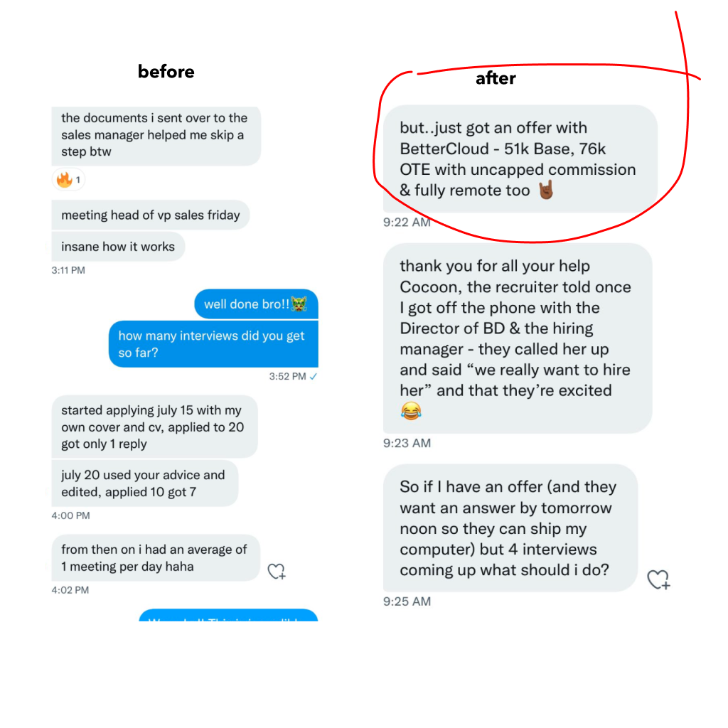Select the 'documents i sent over' message bubble
Viewport: 728px width, 728px height.
156,135
